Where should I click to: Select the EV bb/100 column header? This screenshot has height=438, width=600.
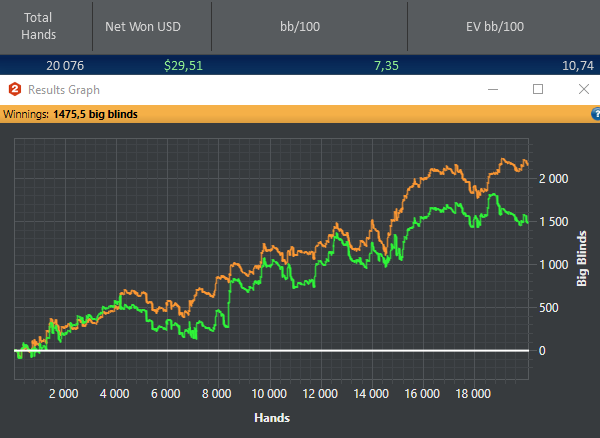coord(504,26)
